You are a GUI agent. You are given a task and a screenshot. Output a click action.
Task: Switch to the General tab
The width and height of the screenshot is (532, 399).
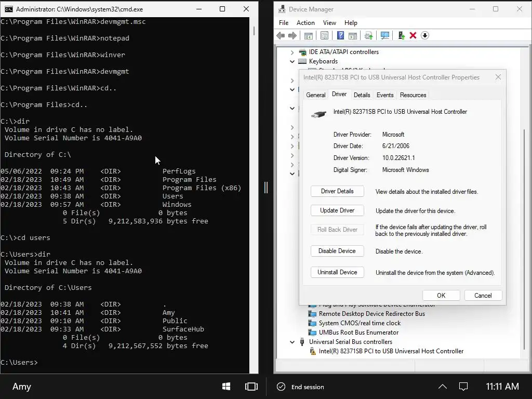tap(316, 95)
